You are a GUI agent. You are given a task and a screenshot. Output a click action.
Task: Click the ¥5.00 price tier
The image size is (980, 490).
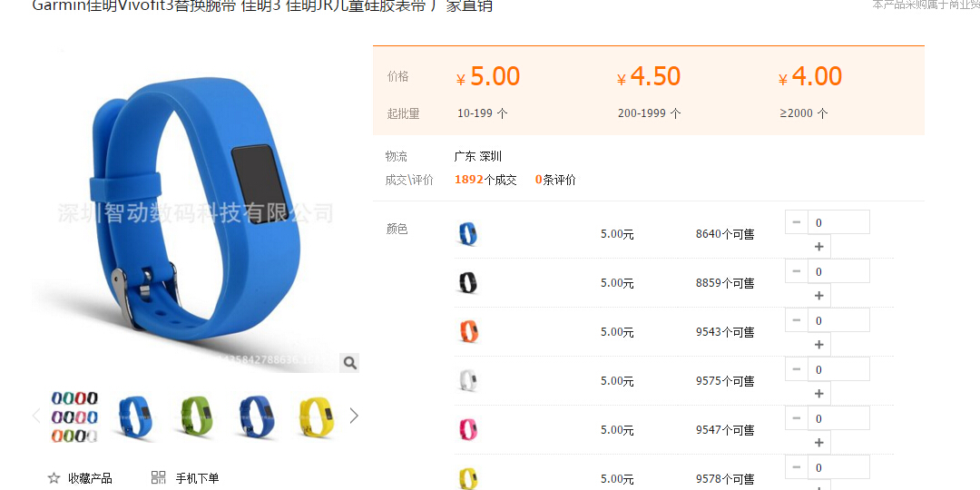488,77
